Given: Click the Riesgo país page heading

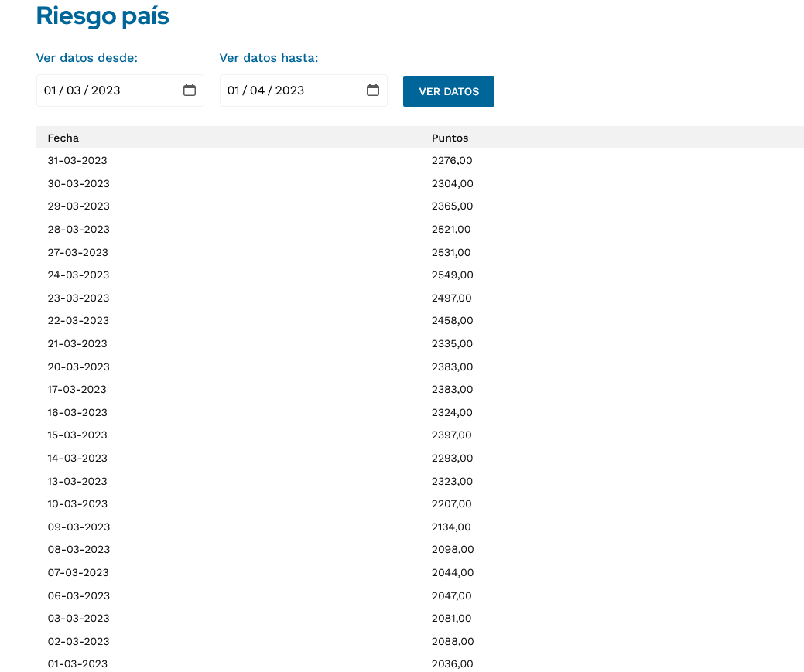Looking at the screenshot, I should pyautogui.click(x=103, y=16).
